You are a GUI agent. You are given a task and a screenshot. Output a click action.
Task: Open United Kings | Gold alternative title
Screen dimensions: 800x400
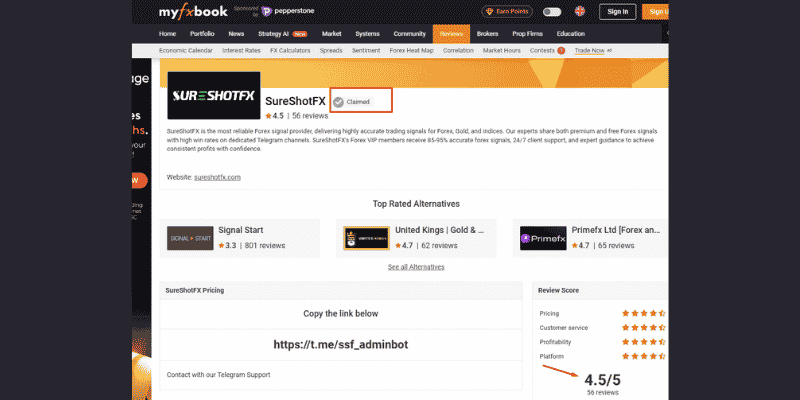click(x=439, y=230)
